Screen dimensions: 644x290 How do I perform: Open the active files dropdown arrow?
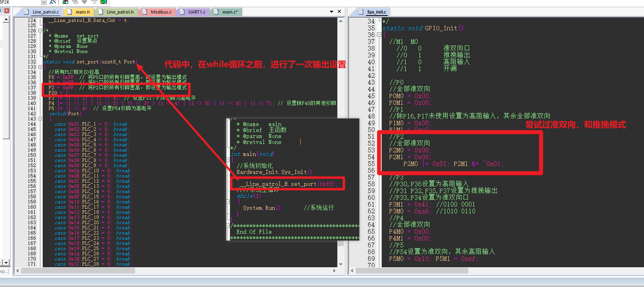(x=331, y=12)
